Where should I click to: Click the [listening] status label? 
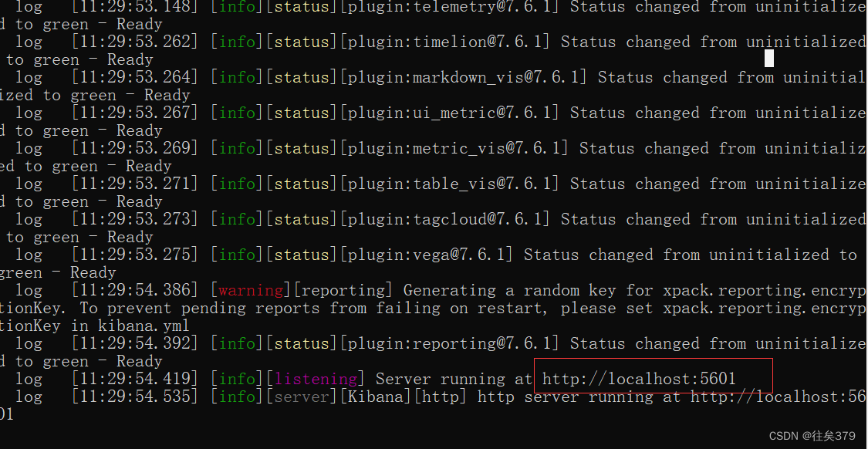point(316,378)
